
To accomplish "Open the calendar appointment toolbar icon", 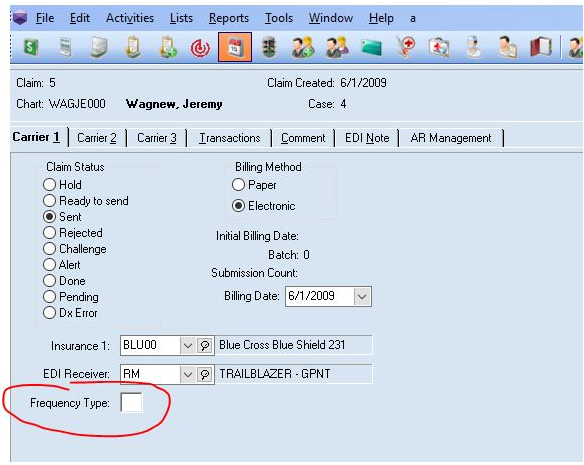I will click(x=235, y=47).
